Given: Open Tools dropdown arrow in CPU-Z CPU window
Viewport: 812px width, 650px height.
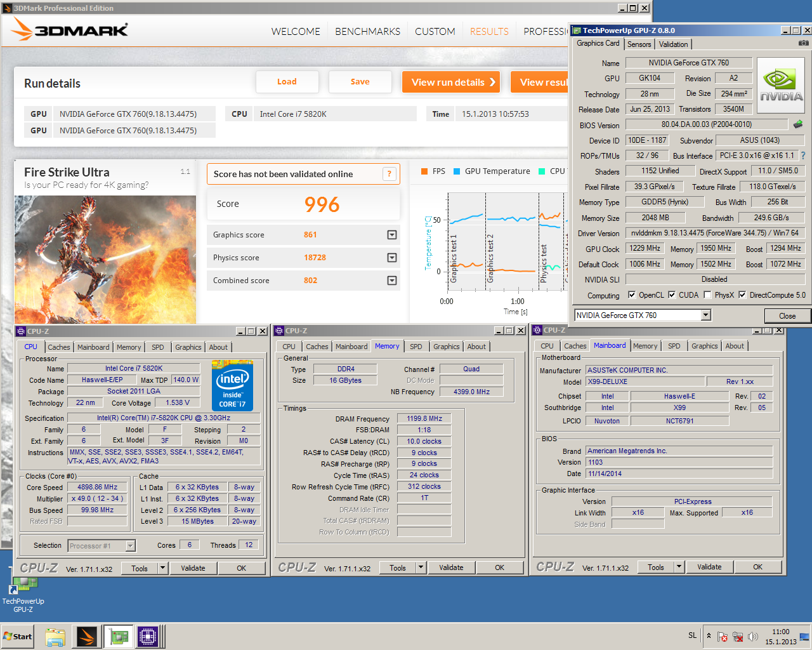Looking at the screenshot, I should pos(163,568).
